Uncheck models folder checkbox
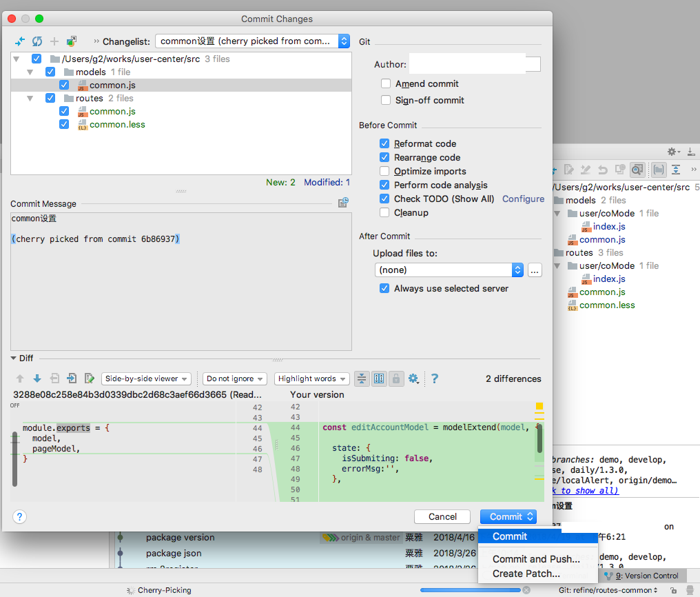 coord(50,72)
